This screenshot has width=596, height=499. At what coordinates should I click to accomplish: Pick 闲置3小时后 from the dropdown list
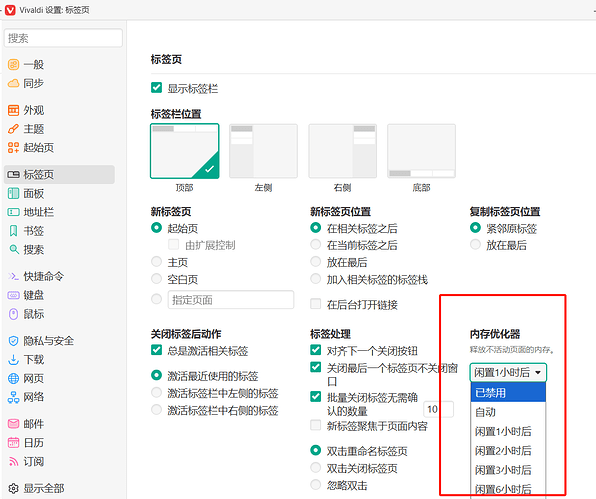coord(508,470)
